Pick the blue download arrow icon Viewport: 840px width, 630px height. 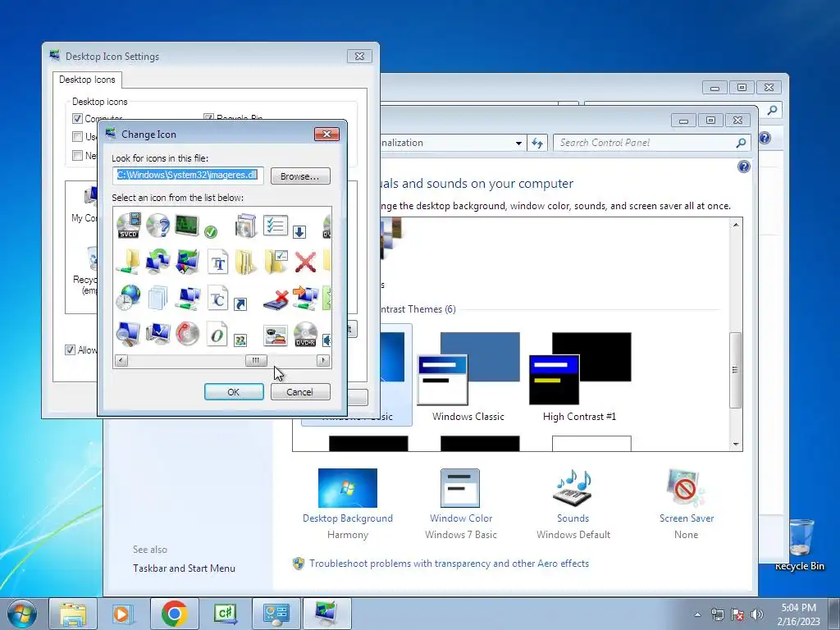point(299,232)
